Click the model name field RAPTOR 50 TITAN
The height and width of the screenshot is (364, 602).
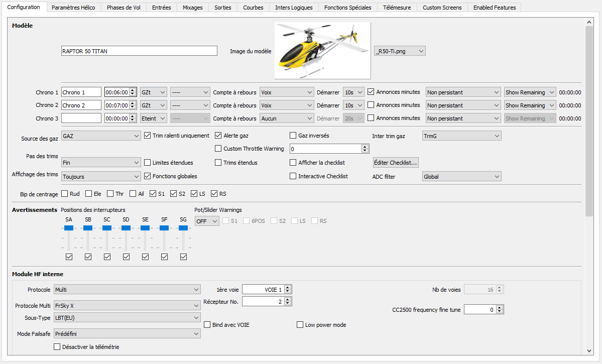(x=139, y=51)
